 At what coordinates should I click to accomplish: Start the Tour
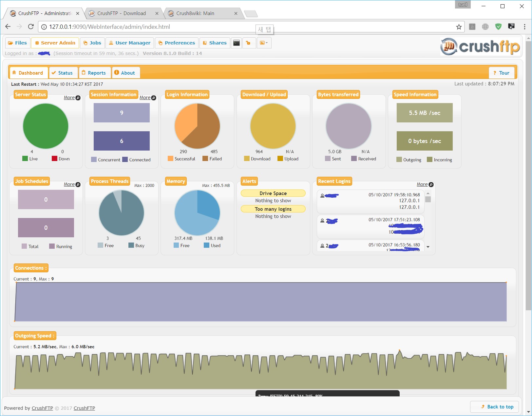click(x=502, y=73)
